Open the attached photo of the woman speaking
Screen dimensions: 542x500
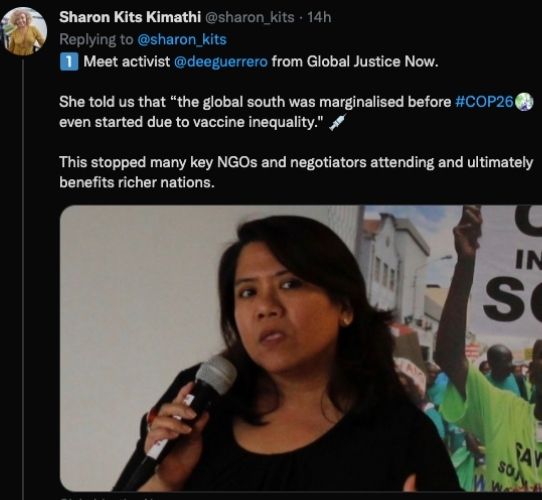[301, 348]
